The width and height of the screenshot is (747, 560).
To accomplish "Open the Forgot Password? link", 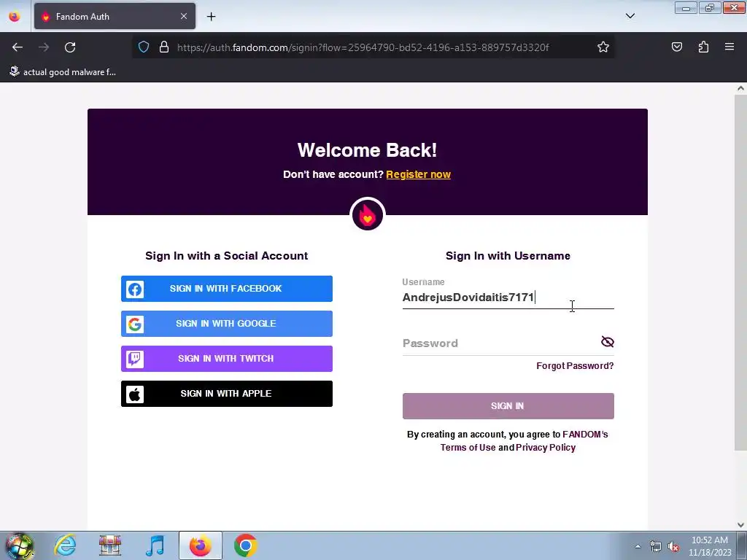I will tap(575, 366).
